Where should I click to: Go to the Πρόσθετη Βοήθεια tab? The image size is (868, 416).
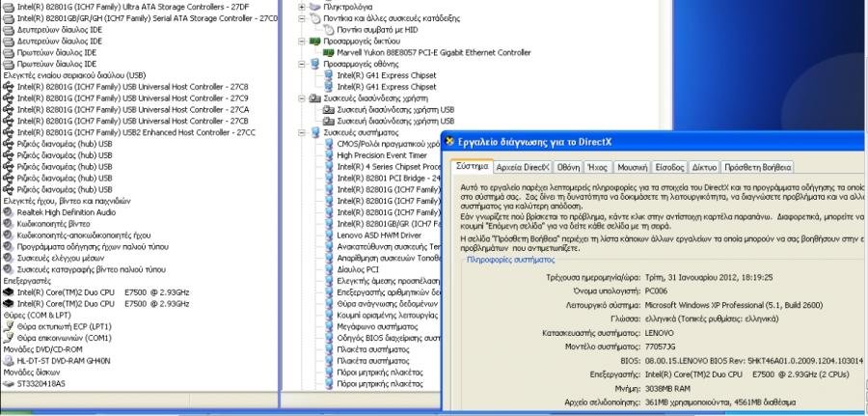pyautogui.click(x=757, y=167)
